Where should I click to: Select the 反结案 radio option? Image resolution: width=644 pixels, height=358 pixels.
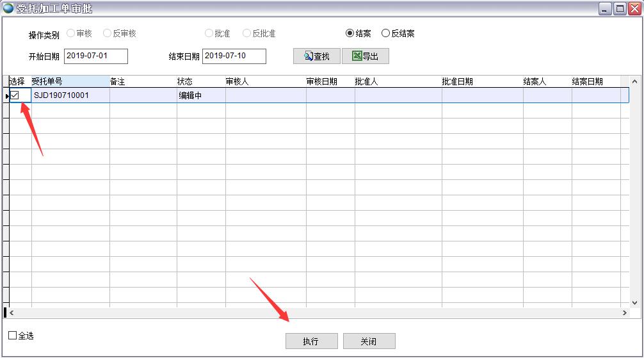(385, 33)
